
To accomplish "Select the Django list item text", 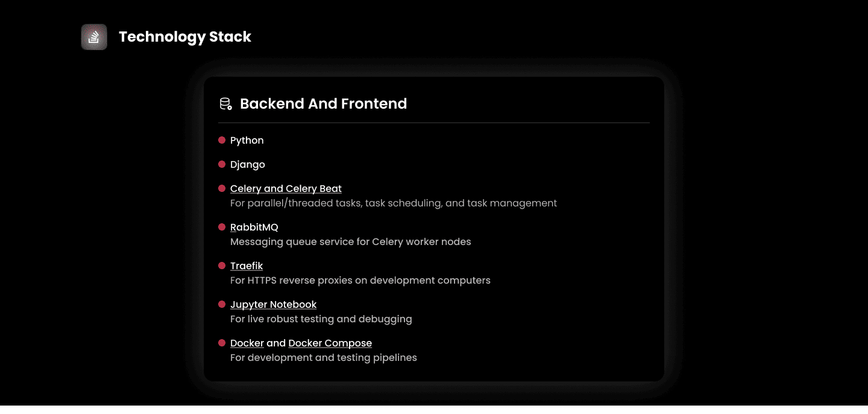I will pyautogui.click(x=247, y=165).
